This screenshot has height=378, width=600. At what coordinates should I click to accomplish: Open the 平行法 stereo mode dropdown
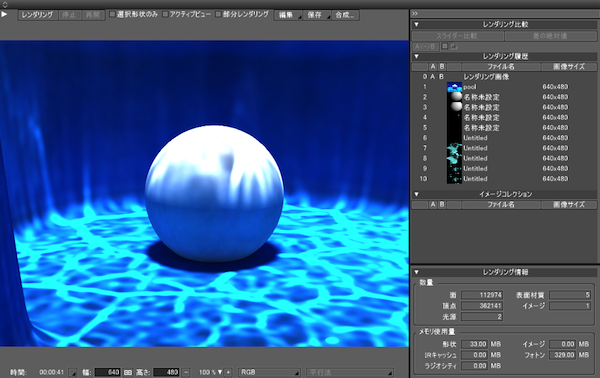[350, 372]
